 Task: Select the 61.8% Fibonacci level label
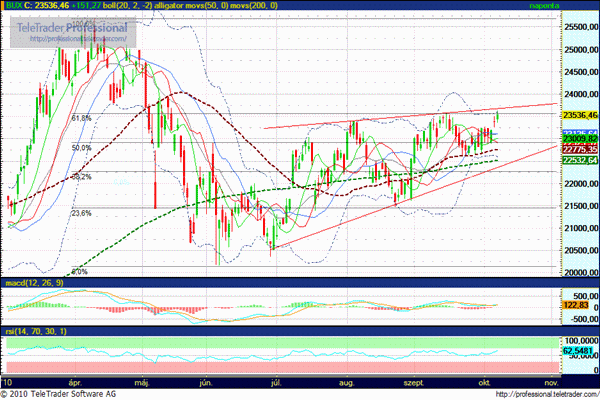(x=82, y=118)
